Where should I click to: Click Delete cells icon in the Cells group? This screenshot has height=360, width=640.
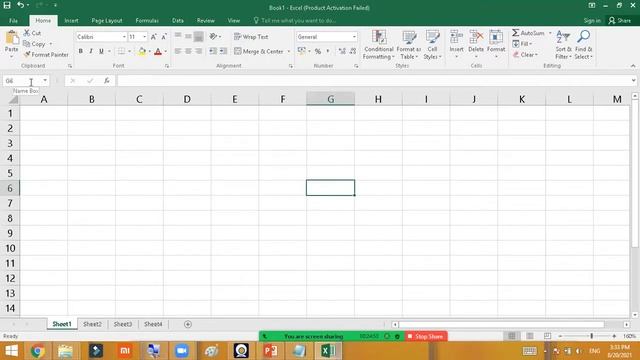[476, 38]
